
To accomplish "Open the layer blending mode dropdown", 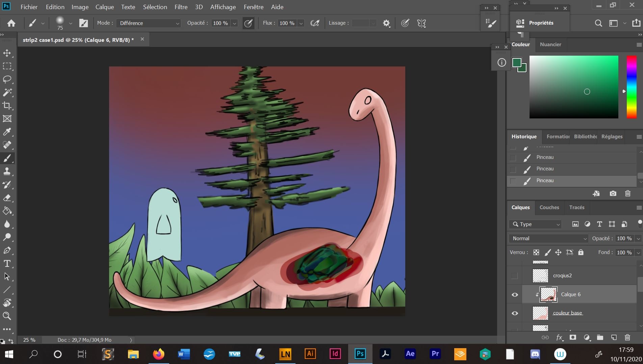I will tap(548, 239).
